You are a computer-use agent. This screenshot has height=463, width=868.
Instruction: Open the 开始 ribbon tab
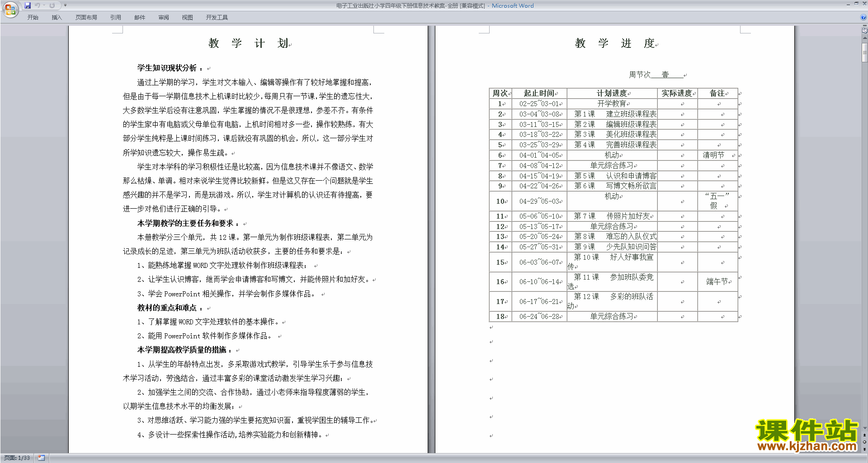click(33, 18)
